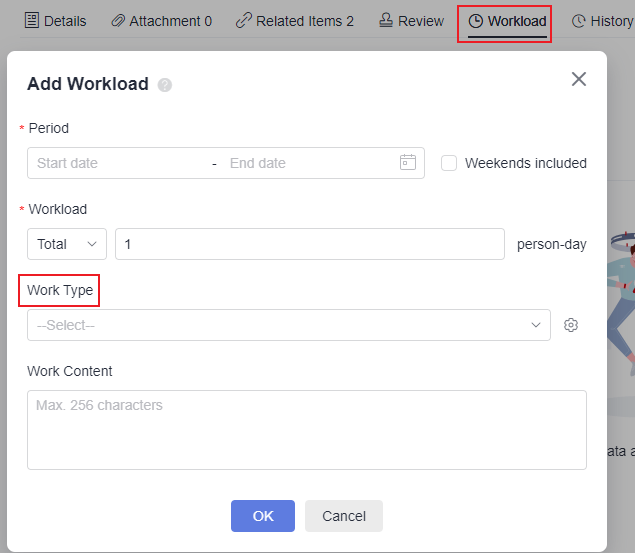635x553 pixels.
Task: Go to the Related Items 2 tab
Action: tap(295, 21)
